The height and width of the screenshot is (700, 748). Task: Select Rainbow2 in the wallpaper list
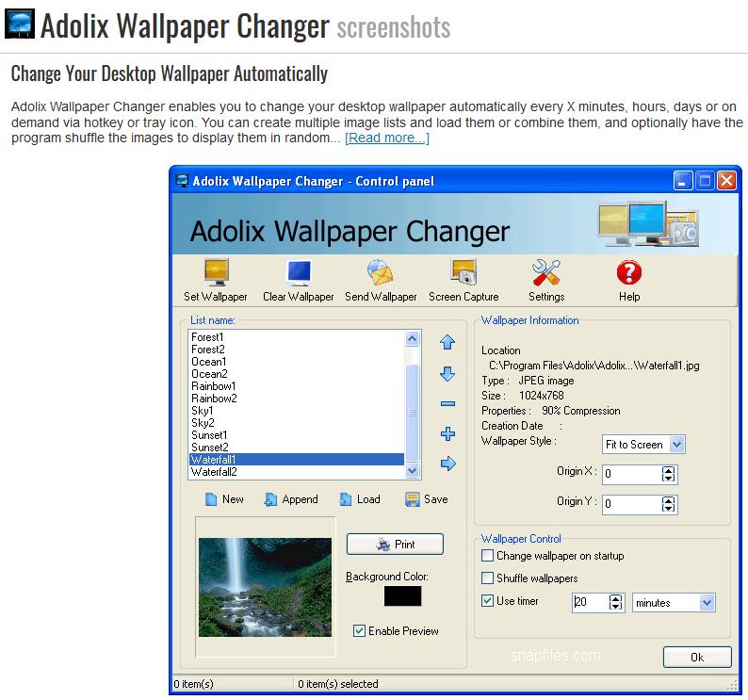tap(297, 399)
